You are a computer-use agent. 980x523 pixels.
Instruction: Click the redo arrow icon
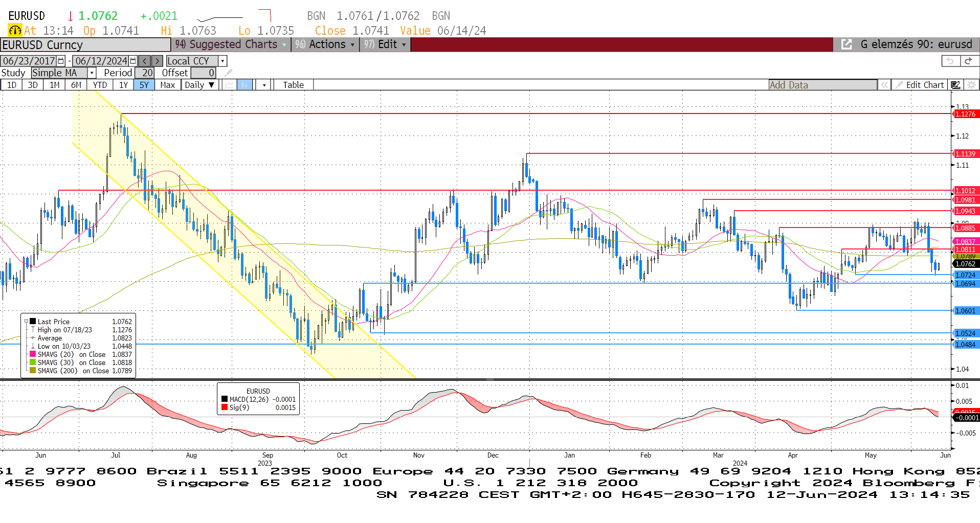click(968, 61)
